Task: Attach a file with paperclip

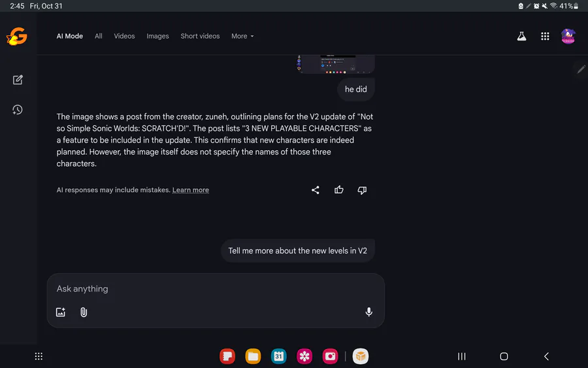Action: pos(84,312)
